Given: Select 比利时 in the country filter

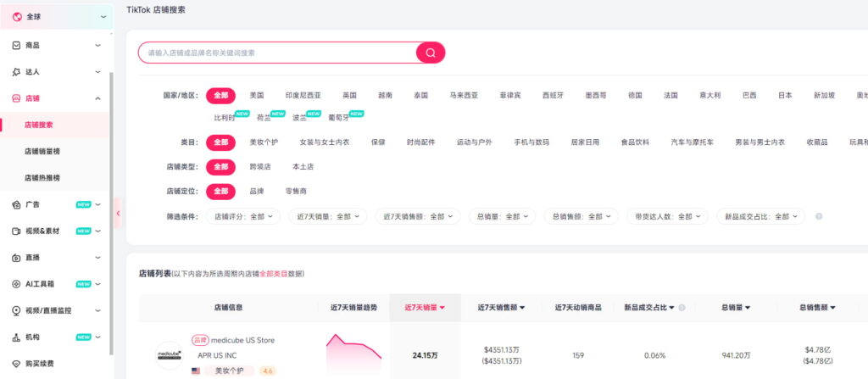Looking at the screenshot, I should tap(224, 118).
